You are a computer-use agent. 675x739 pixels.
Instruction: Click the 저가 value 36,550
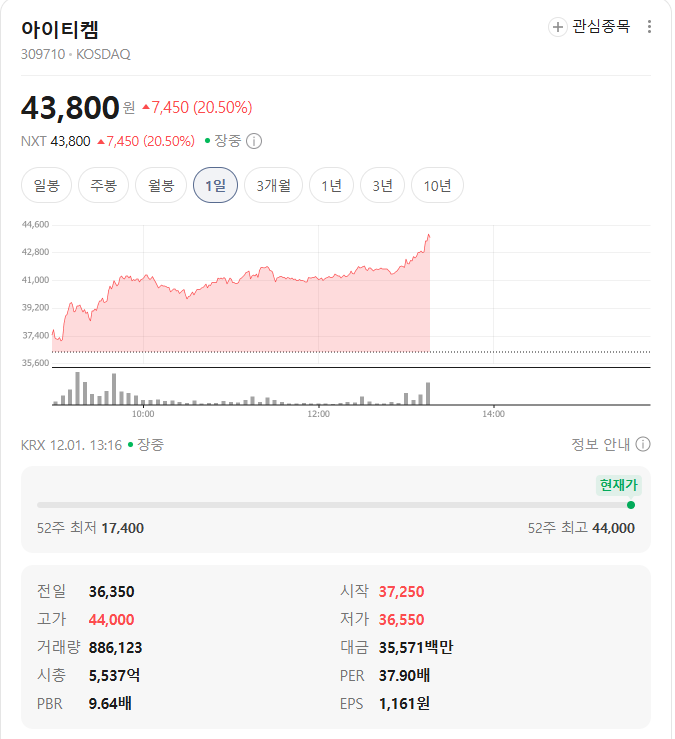402,619
